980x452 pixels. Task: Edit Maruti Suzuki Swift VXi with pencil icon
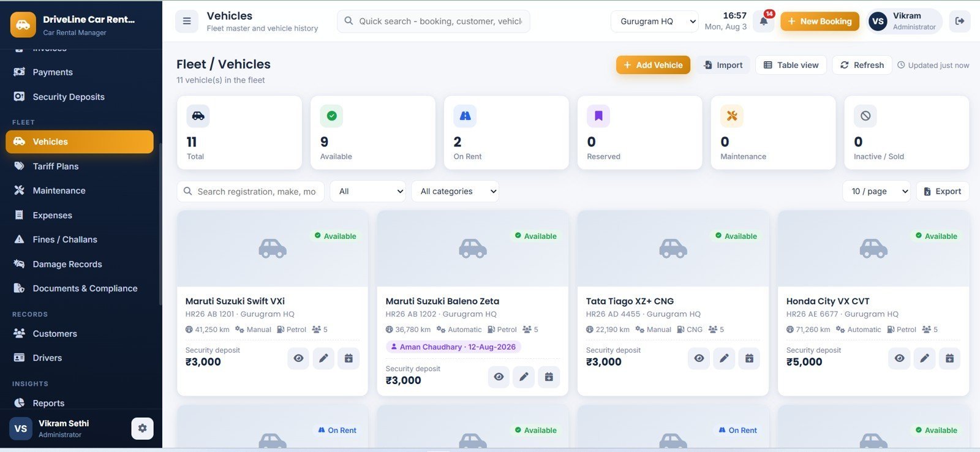click(x=323, y=358)
